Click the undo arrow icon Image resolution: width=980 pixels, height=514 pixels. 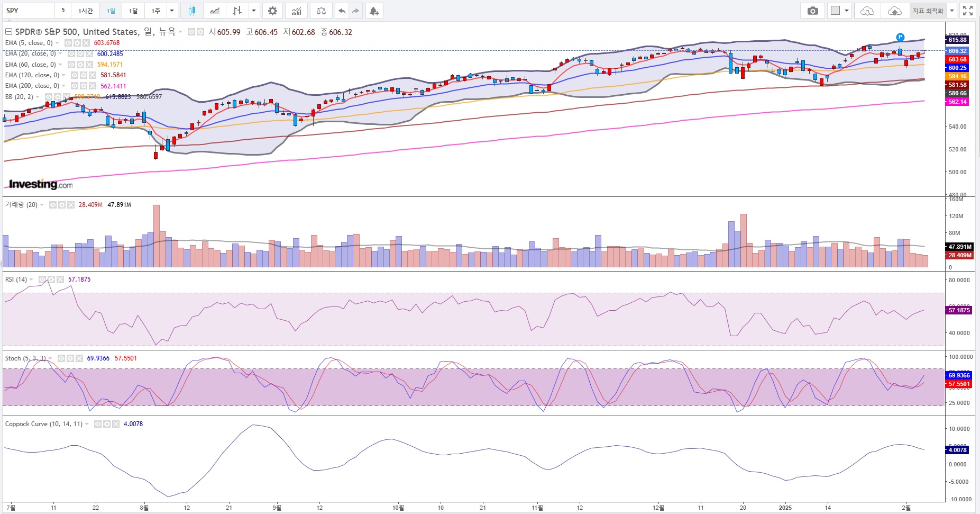click(x=342, y=11)
